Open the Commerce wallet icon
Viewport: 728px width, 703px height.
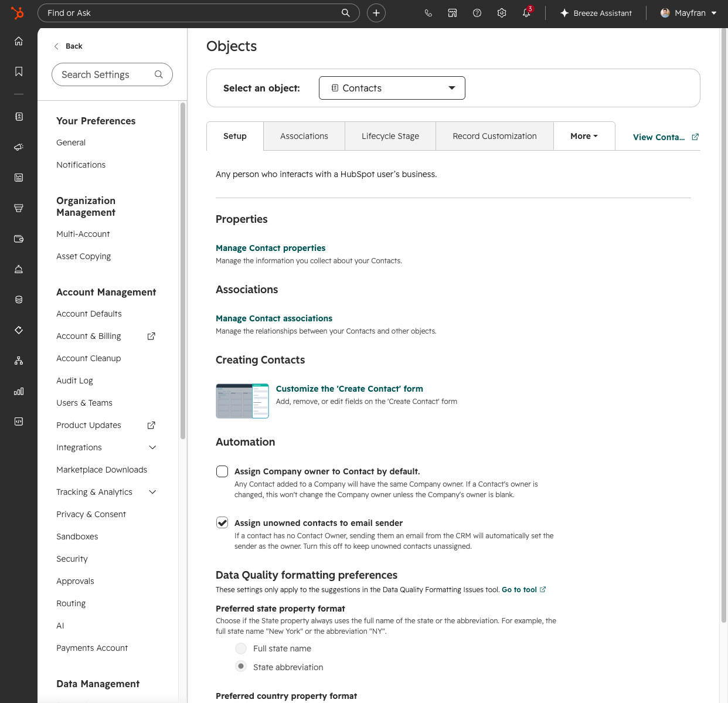[x=19, y=239]
